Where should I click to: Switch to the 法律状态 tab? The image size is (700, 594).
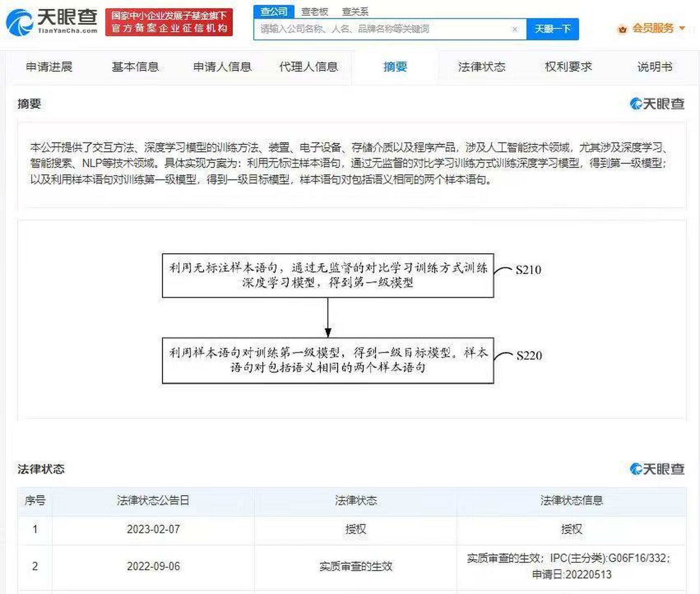482,67
